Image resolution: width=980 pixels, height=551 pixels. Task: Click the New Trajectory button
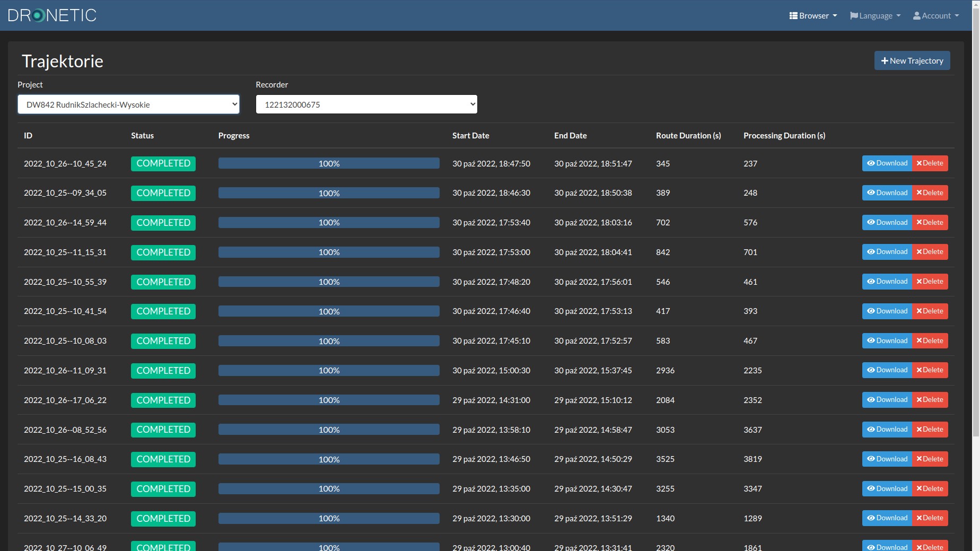912,61
